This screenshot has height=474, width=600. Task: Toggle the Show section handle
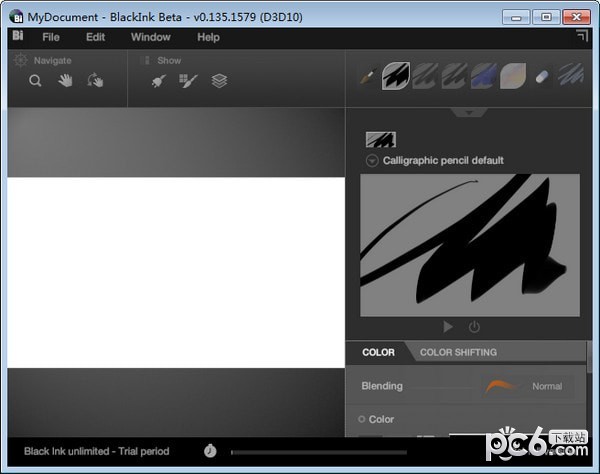tap(146, 60)
